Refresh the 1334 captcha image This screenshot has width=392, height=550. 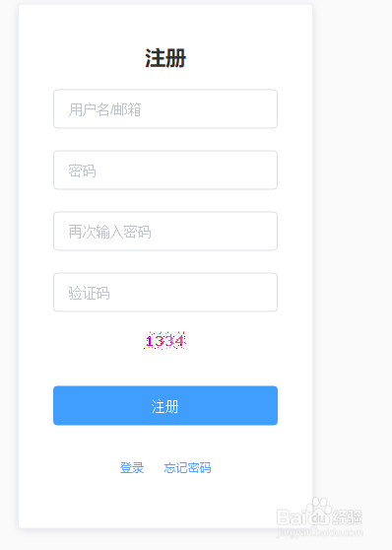pos(165,340)
